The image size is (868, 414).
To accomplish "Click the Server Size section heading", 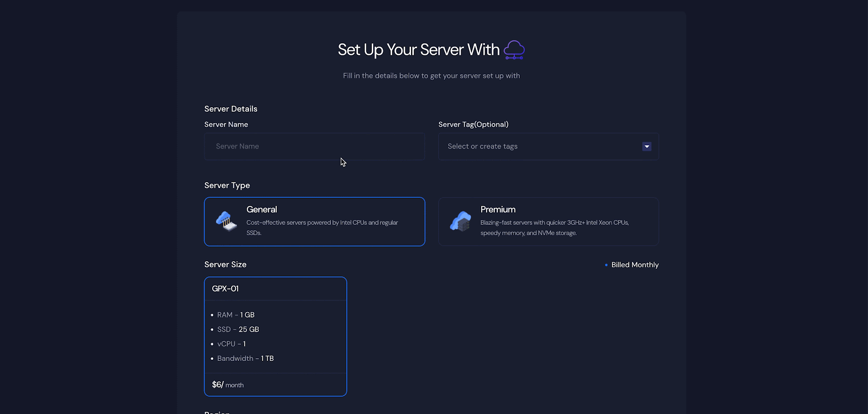I will coord(225,264).
